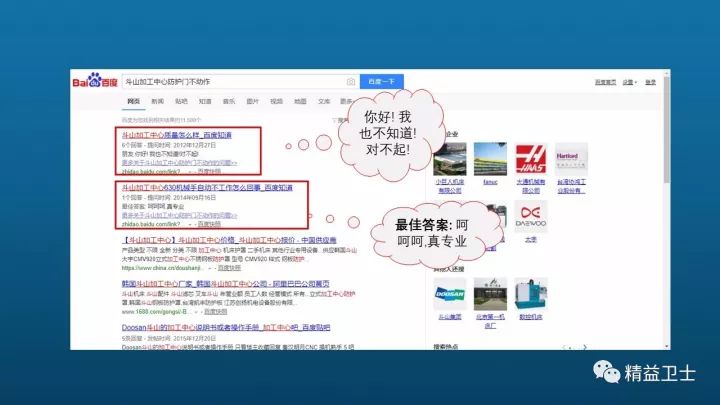This screenshot has height=405, width=720.
Task: Open 更多关于 link under first result
Action: point(180,163)
